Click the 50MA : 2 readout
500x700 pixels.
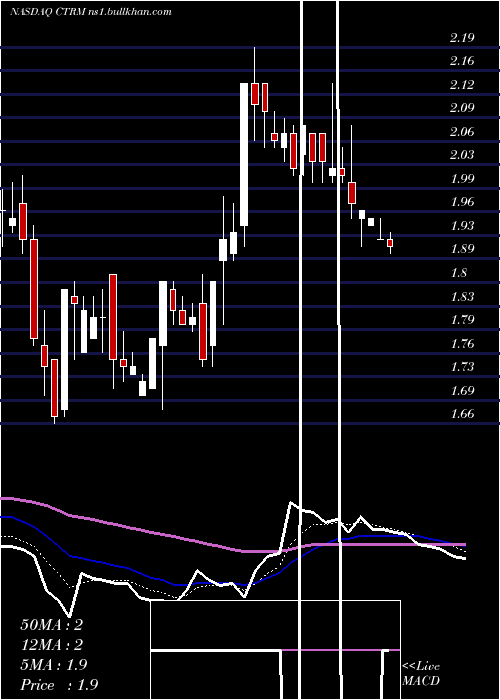point(51,625)
